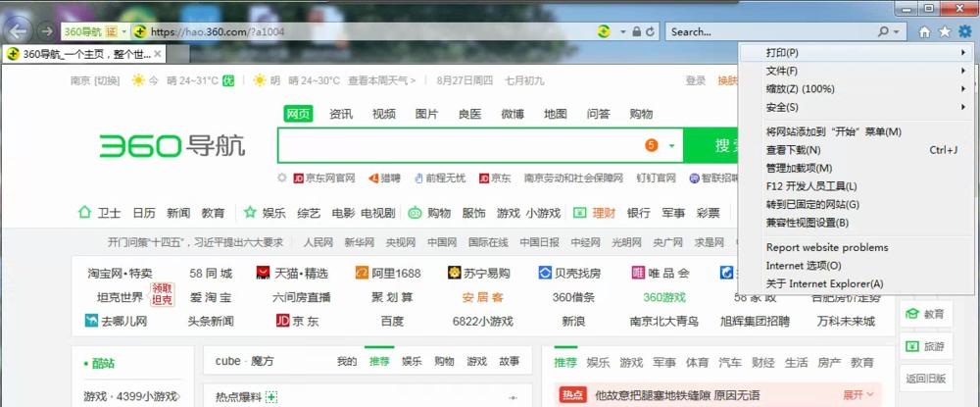Expand the address bar dropdown arrow
The image size is (980, 407).
pyautogui.click(x=622, y=31)
